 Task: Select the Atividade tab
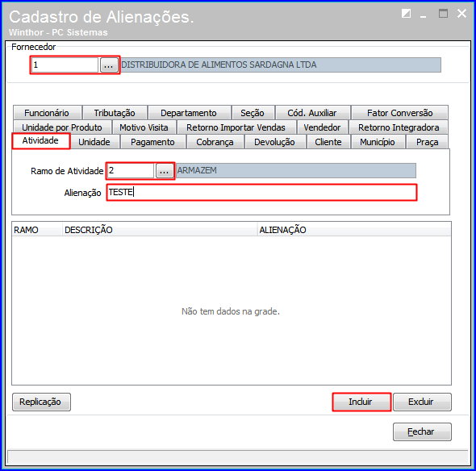pos(40,140)
